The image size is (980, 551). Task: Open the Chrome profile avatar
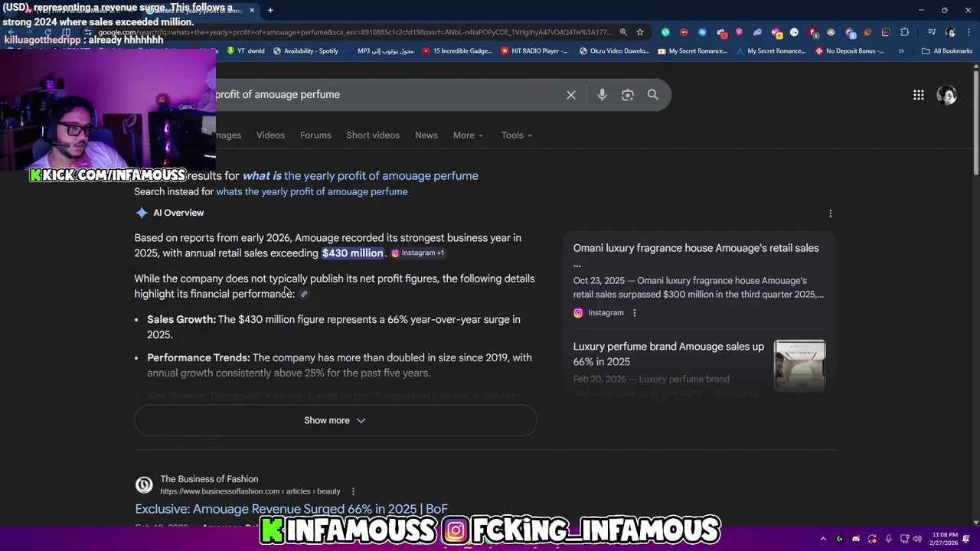(x=950, y=32)
